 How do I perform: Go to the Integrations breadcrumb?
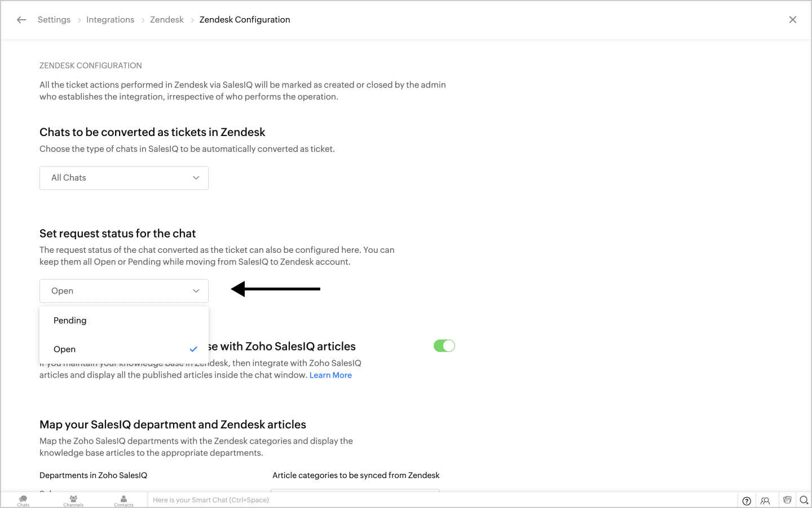(110, 20)
